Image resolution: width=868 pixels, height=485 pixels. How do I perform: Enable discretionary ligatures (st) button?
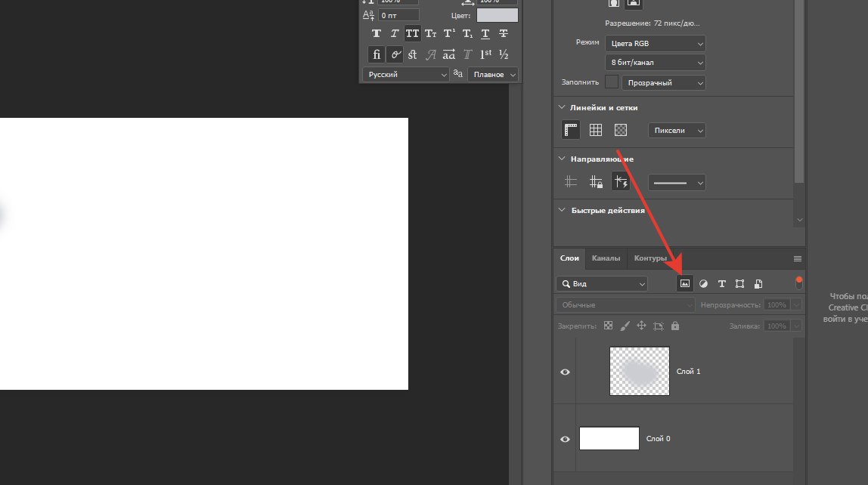pyautogui.click(x=412, y=54)
